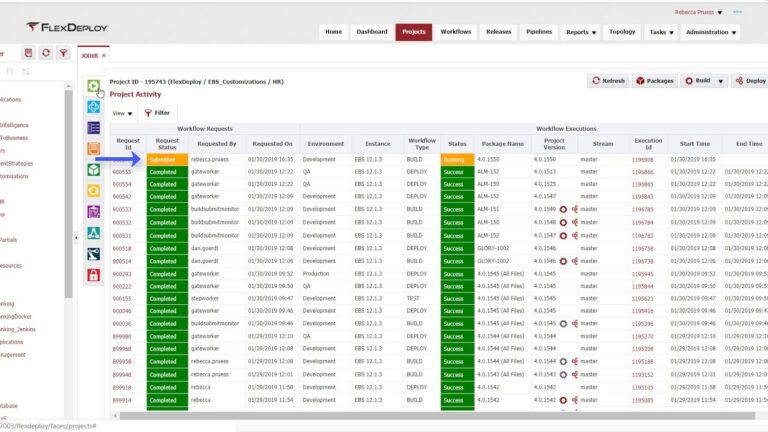Click the horizontal scrollbar below the table
Viewport: 768px width, 432px height.
click(x=436, y=416)
